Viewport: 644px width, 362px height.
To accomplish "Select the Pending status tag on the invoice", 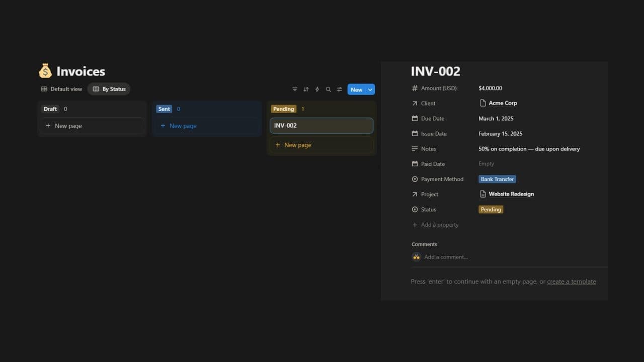I will (491, 209).
